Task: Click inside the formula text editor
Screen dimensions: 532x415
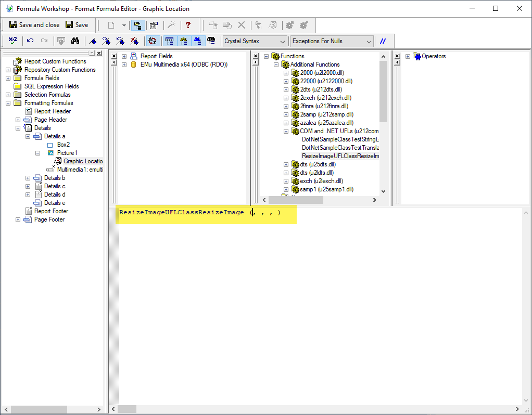Action: (x=312, y=302)
